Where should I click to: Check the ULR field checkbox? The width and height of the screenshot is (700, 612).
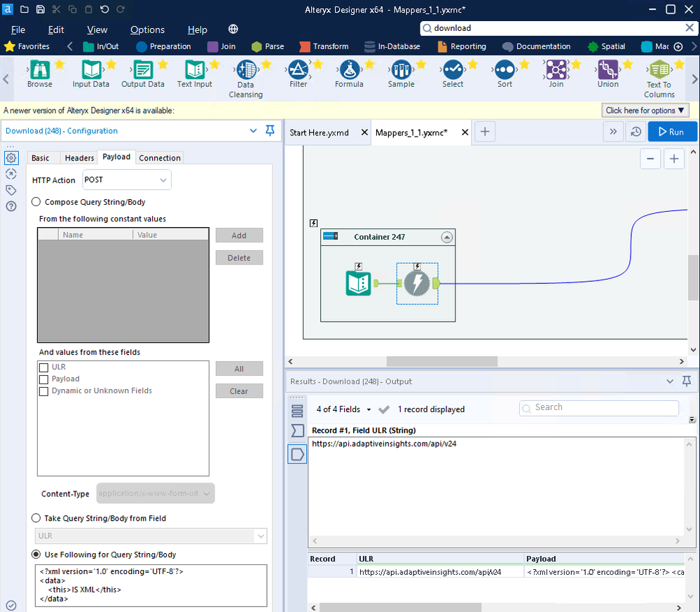44,367
